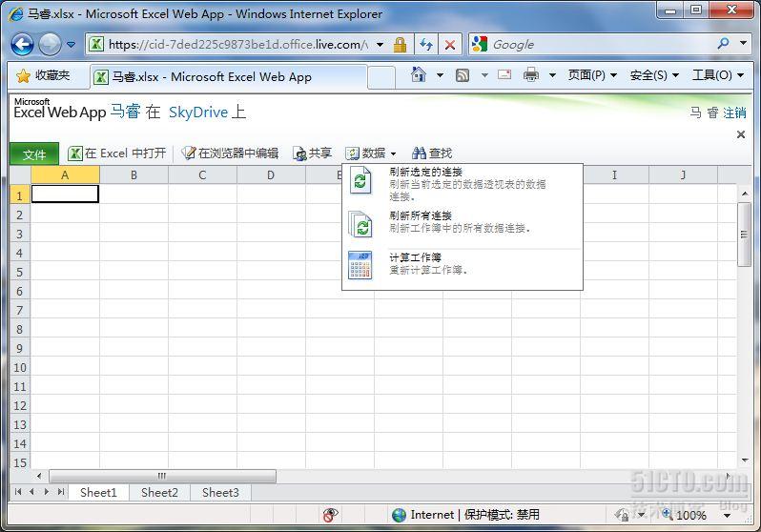Click the 查找 find binoculars button
This screenshot has height=532, width=761.
tap(432, 153)
